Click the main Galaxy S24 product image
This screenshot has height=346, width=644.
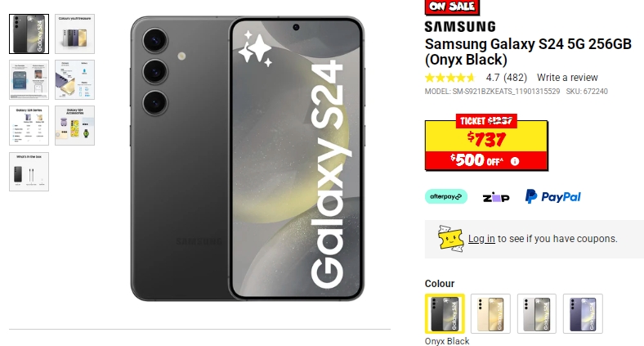click(248, 159)
